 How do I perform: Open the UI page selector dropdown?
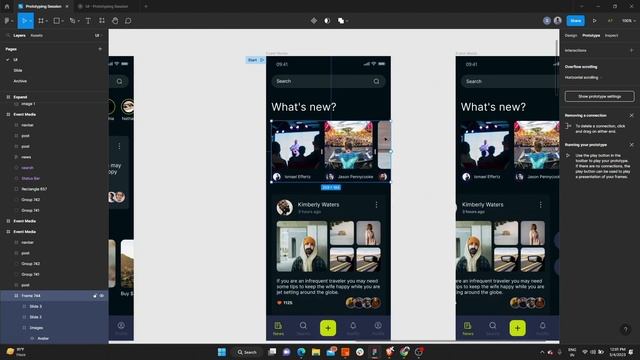98,36
